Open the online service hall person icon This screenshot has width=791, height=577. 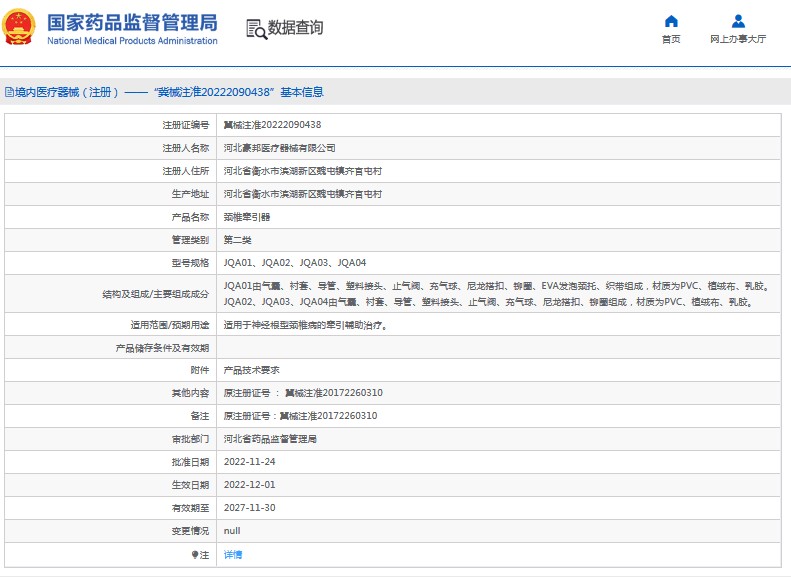click(738, 21)
